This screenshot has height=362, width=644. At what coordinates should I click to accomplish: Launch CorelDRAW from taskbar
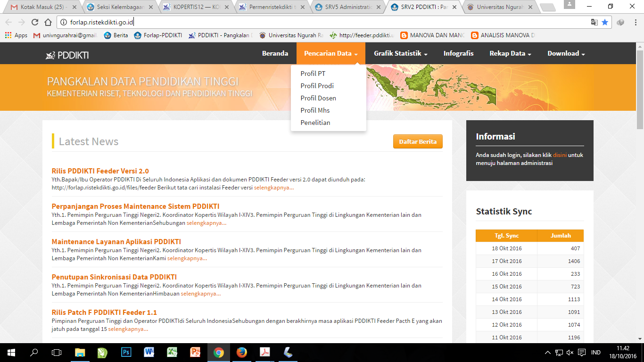click(103, 353)
